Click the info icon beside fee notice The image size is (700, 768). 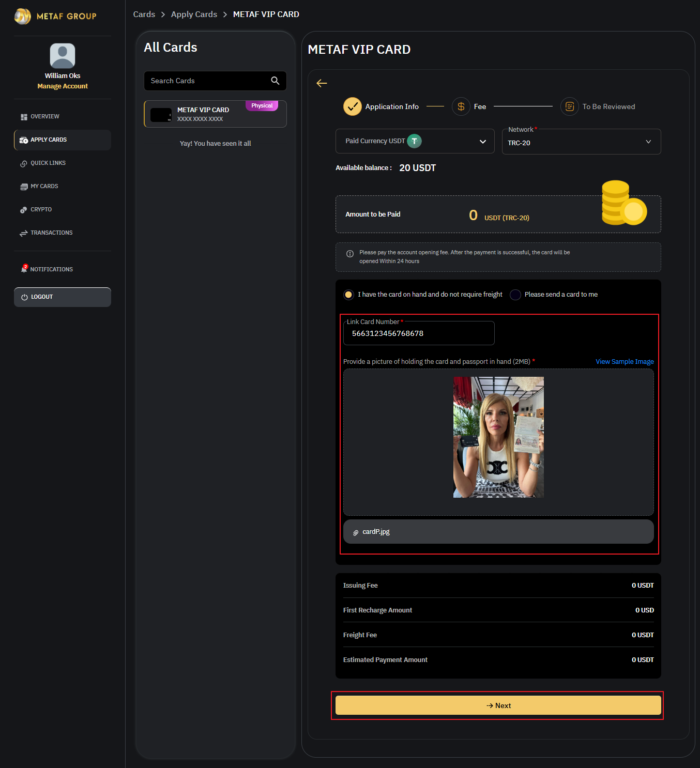tap(350, 254)
